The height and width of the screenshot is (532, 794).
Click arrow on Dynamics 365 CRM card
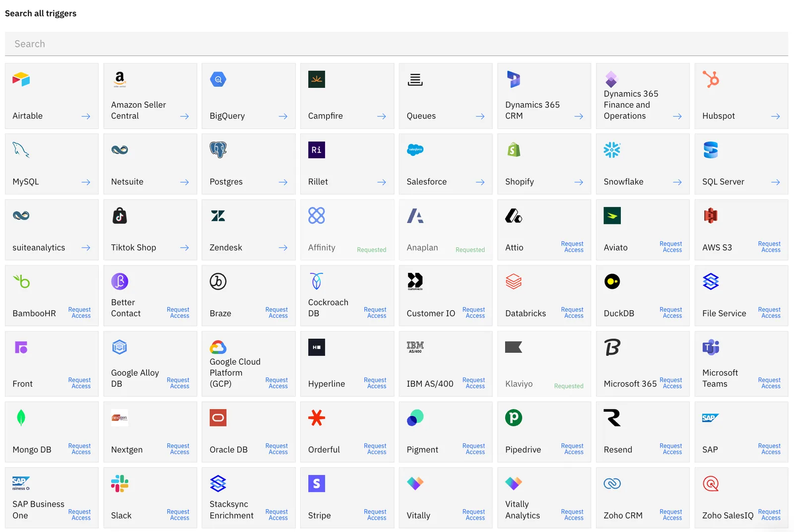click(579, 116)
